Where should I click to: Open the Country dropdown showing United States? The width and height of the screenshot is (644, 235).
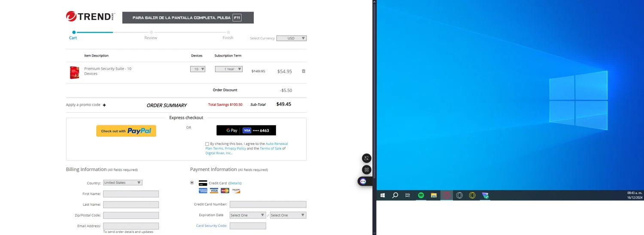[x=123, y=183]
